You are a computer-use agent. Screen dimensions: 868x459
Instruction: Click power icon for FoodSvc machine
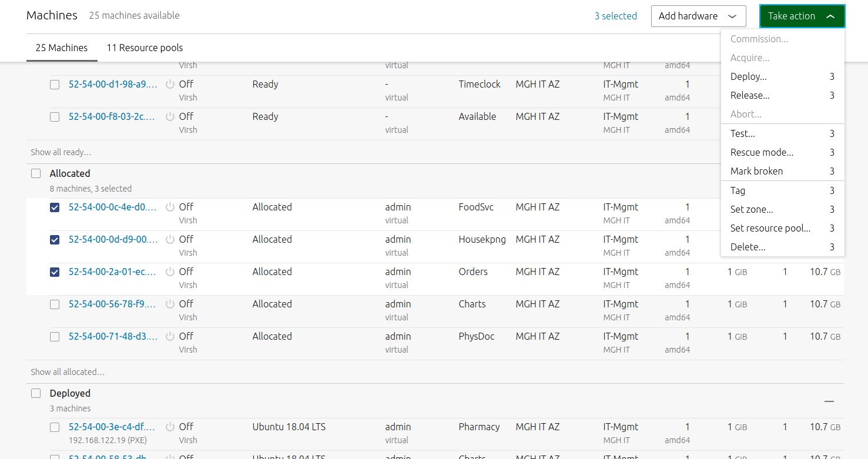click(170, 207)
